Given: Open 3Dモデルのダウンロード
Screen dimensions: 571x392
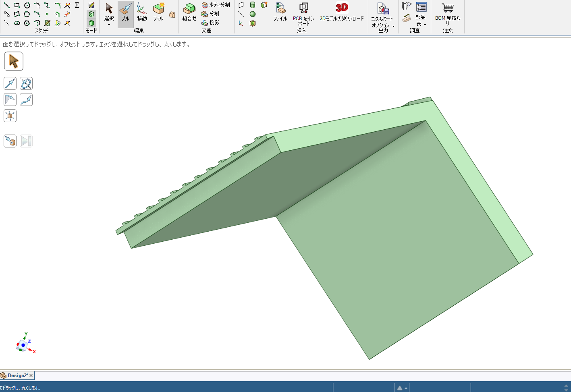Looking at the screenshot, I should (x=342, y=13).
